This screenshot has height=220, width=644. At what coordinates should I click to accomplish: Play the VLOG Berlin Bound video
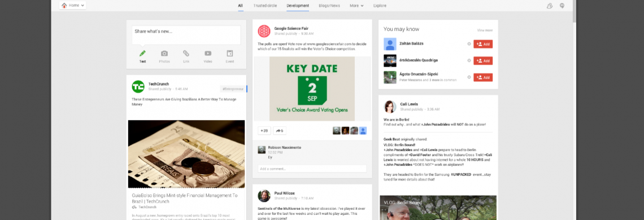pos(438,208)
